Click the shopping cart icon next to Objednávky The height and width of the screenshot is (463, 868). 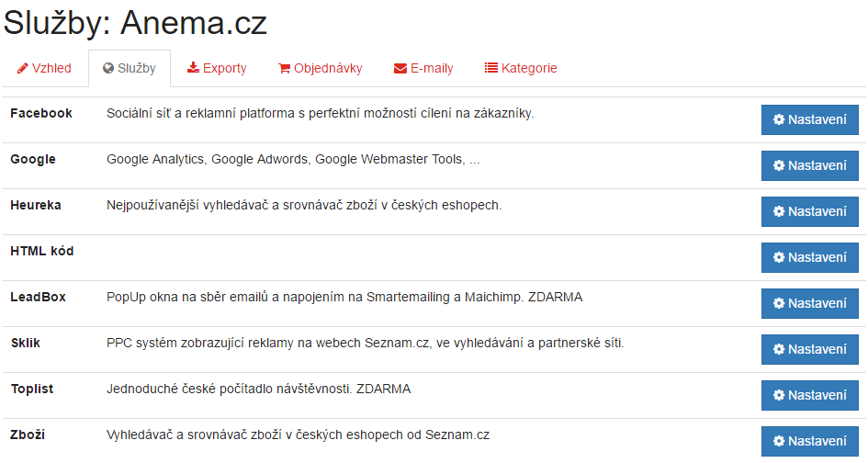284,68
